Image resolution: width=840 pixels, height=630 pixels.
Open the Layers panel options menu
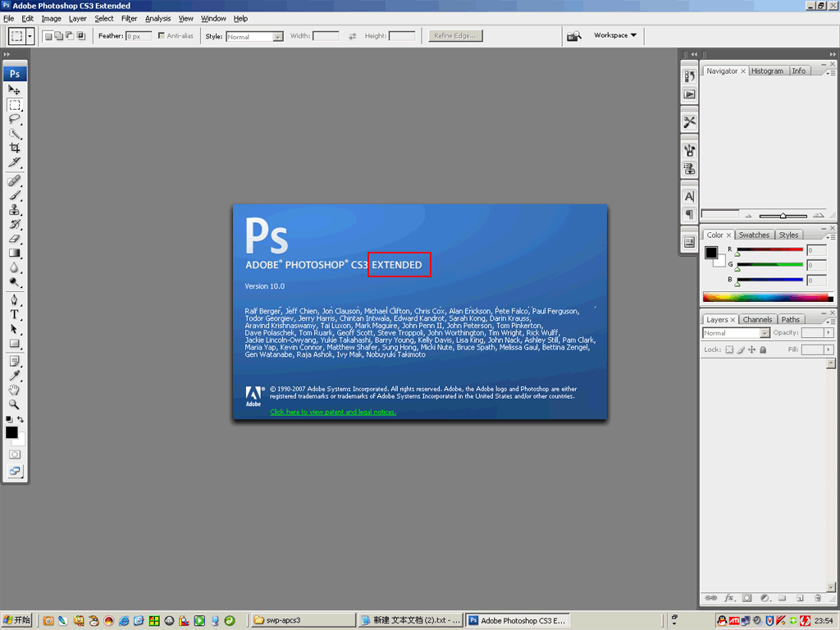(x=830, y=321)
